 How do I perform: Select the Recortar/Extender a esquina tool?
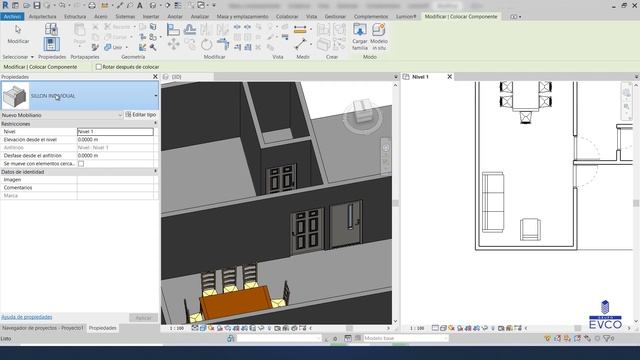point(223,44)
